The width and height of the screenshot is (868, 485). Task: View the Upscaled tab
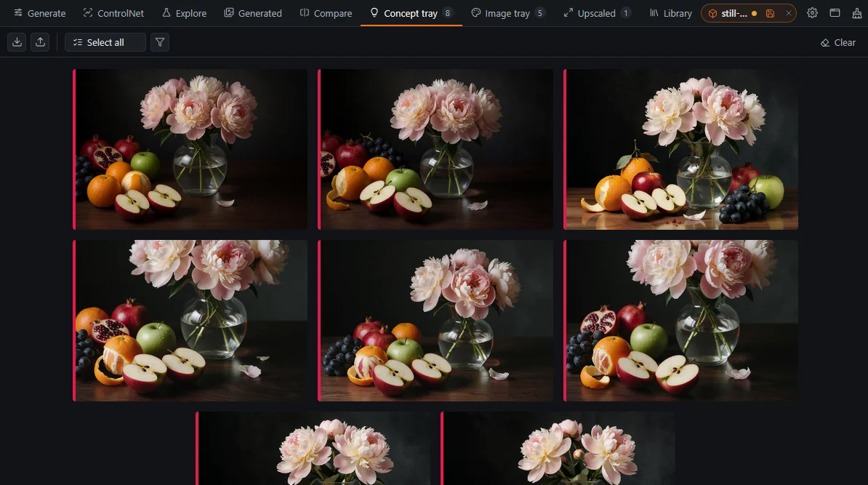tap(598, 13)
